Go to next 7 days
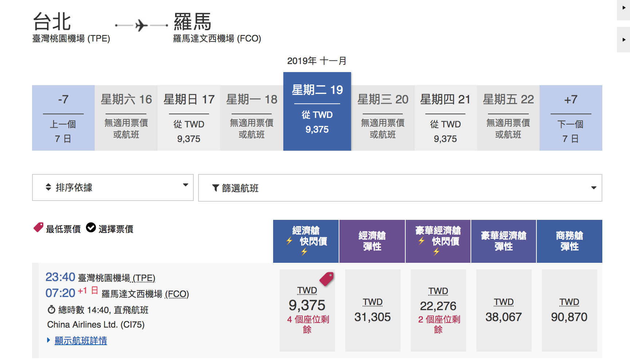630x364 pixels. [x=571, y=118]
